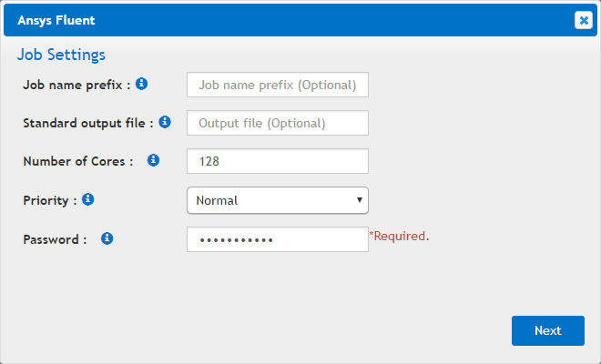Click the info icon beside Job name prefix
Viewport: 601px width, 364px height.
pos(142,84)
